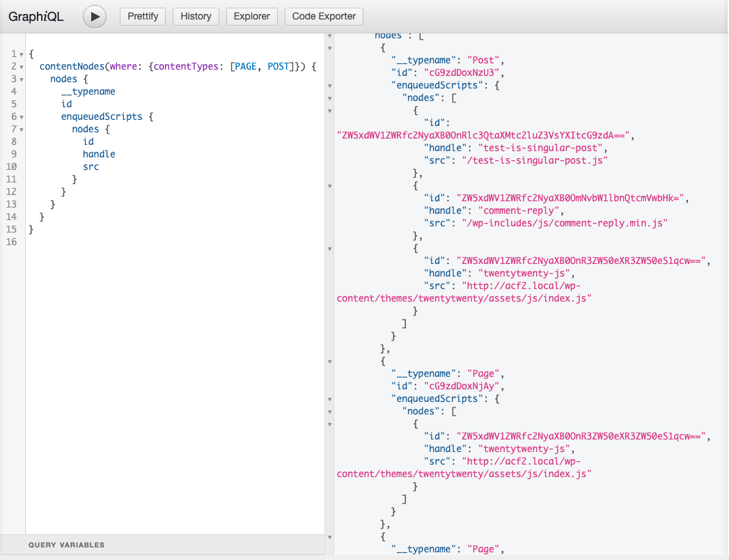Collapse the fold arrow at line 1

coord(22,54)
